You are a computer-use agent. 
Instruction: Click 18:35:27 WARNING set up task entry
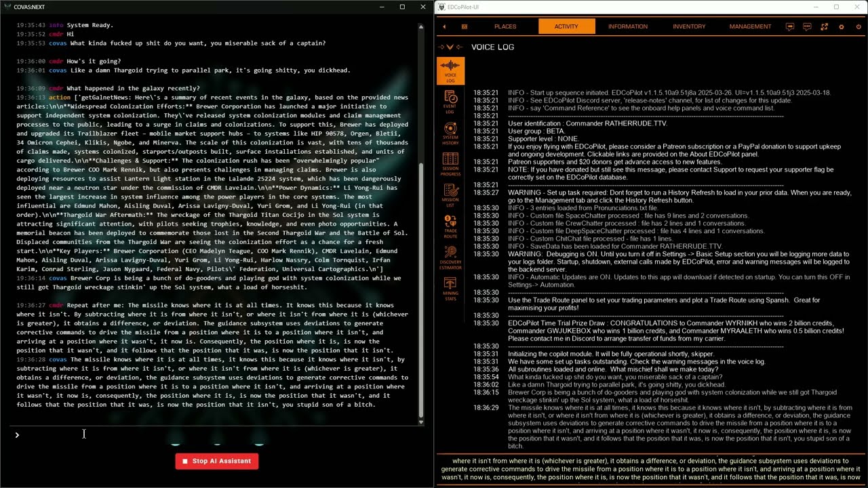tap(662, 196)
